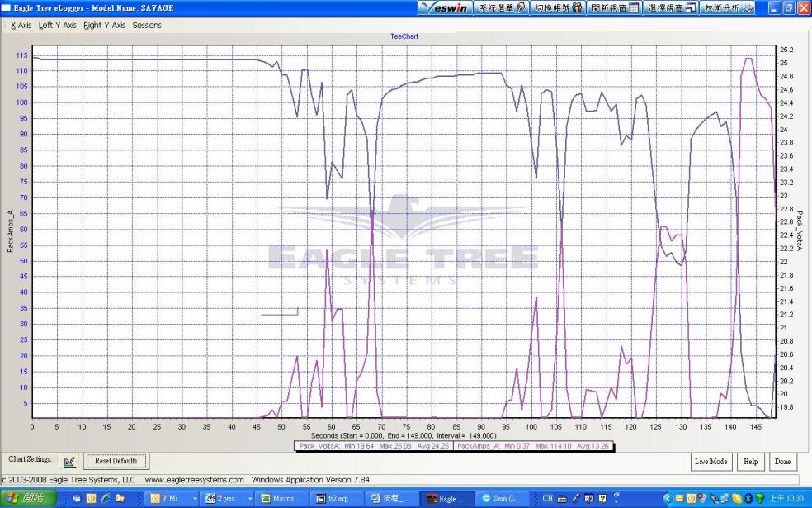This screenshot has width=812, height=508.
Task: Open the X Axis menu
Action: (21, 25)
